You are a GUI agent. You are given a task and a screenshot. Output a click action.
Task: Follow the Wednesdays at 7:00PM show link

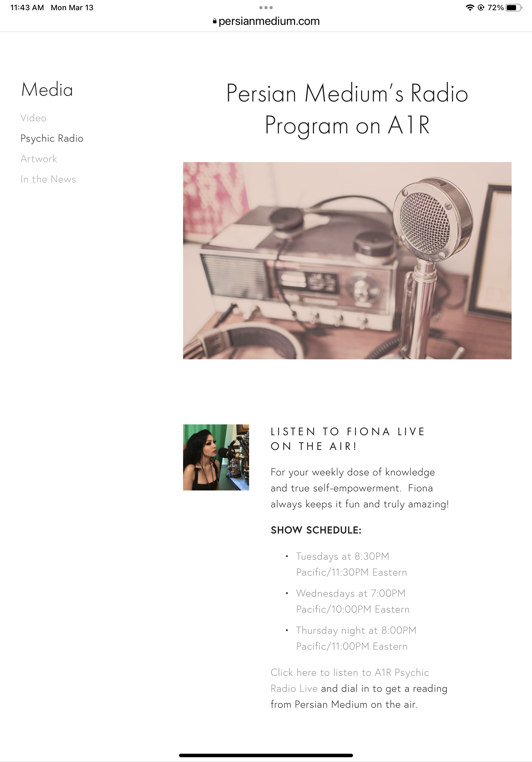(352, 601)
